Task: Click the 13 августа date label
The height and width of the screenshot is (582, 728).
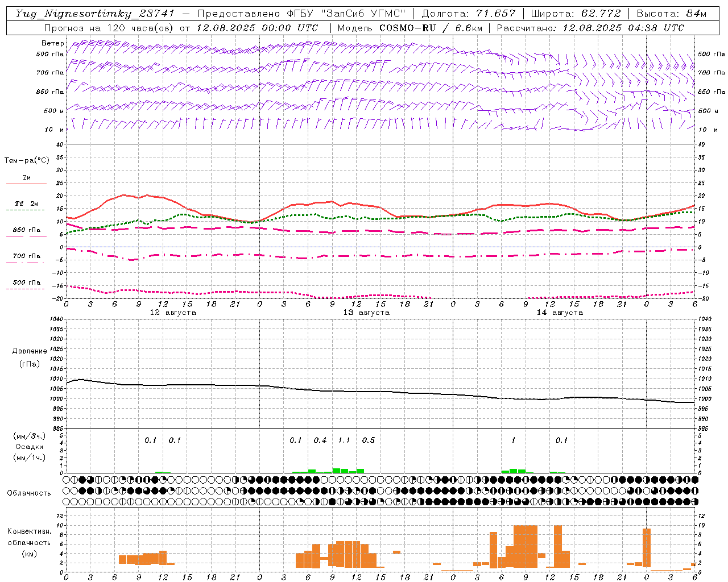Action: pyautogui.click(x=366, y=313)
